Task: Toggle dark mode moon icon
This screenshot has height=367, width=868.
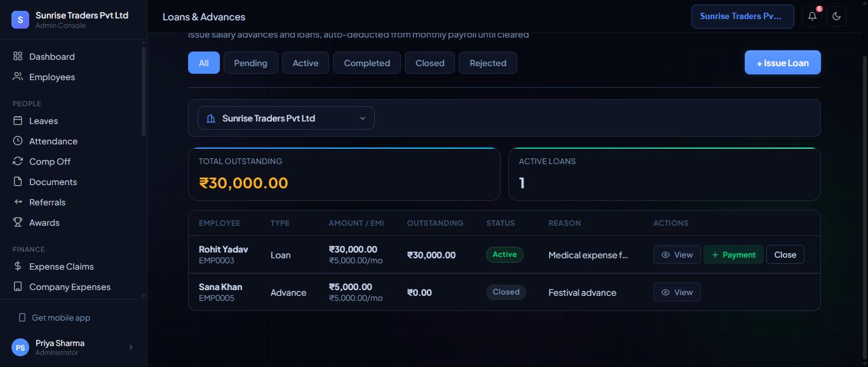Action: pos(836,17)
